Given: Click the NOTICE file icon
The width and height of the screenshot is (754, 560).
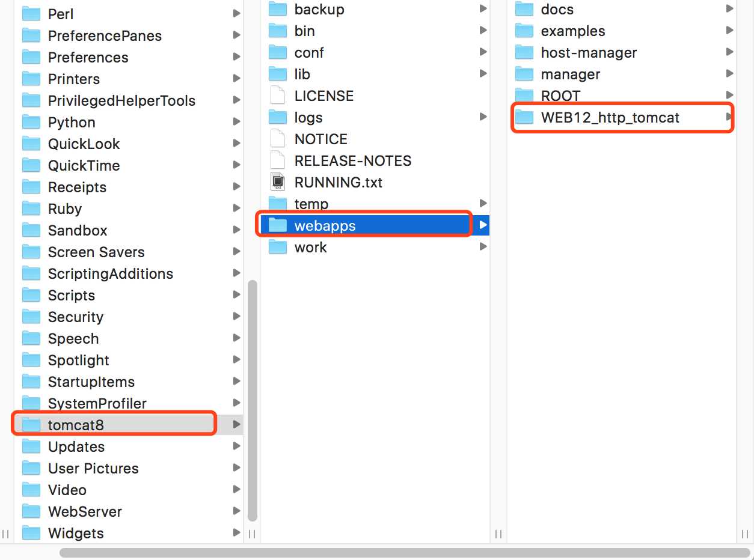Looking at the screenshot, I should pos(278,139).
